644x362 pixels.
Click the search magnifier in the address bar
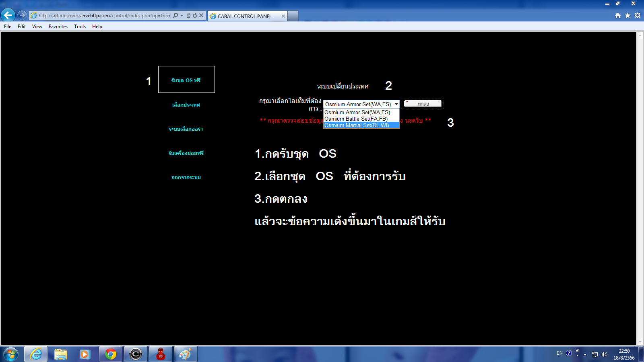click(x=175, y=16)
